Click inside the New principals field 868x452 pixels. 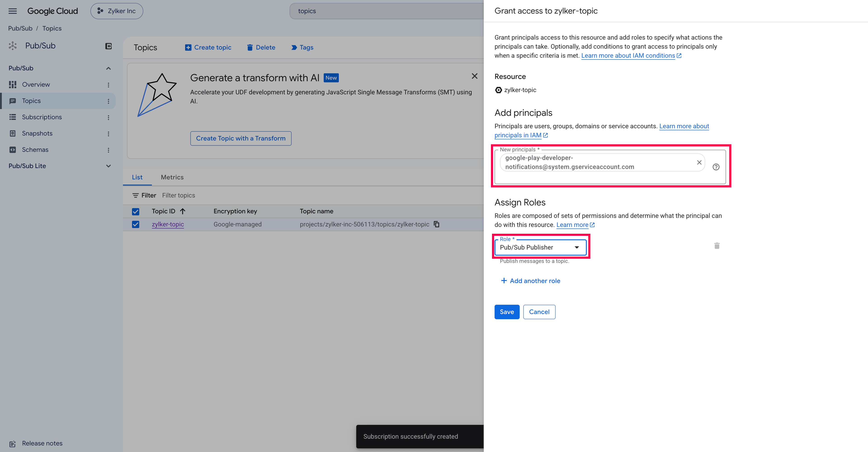tap(610, 167)
